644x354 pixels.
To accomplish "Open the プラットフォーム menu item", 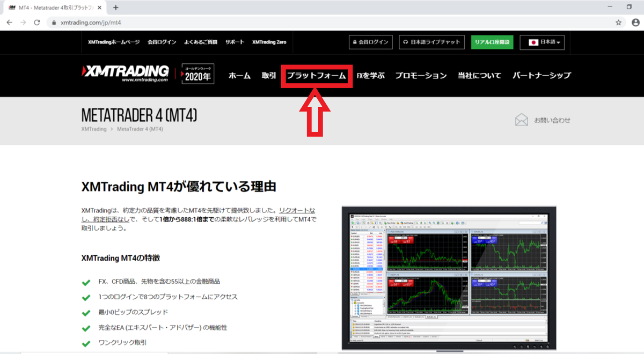I will pos(317,76).
